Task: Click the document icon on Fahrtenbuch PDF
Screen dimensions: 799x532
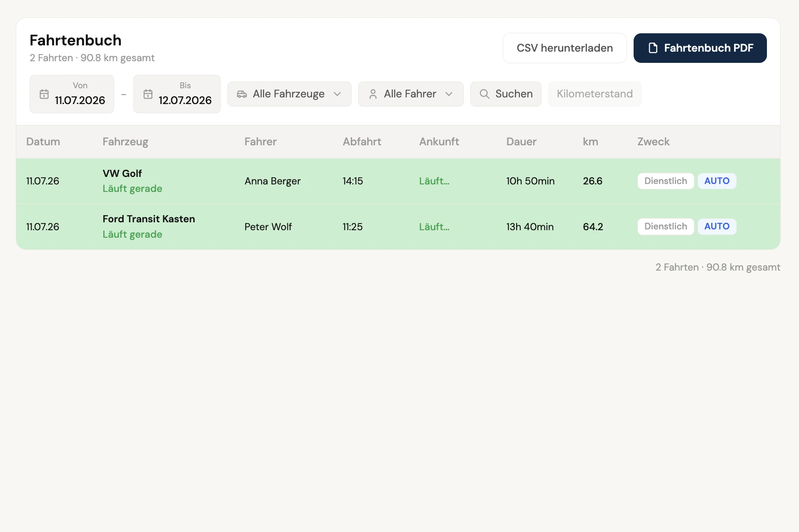Action: tap(653, 48)
